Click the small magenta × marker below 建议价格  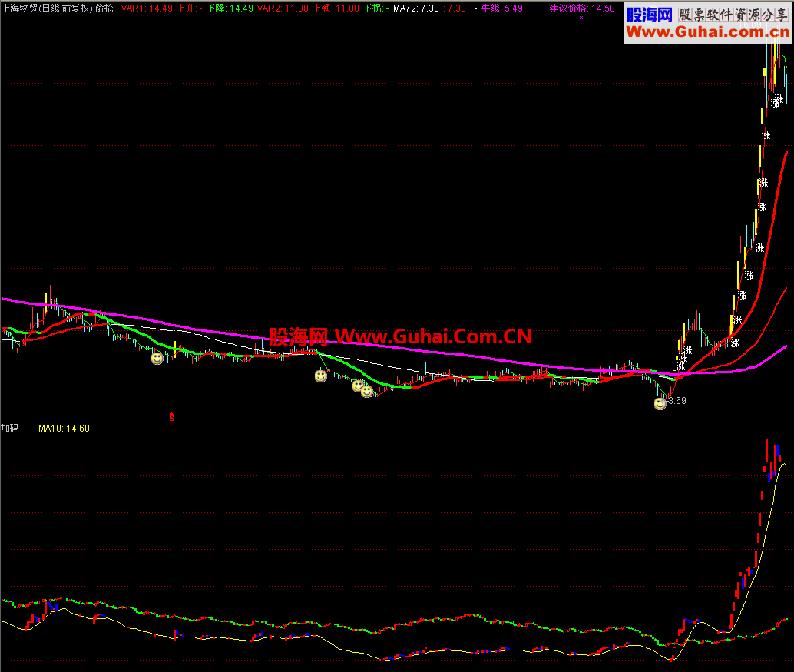pyautogui.click(x=581, y=18)
